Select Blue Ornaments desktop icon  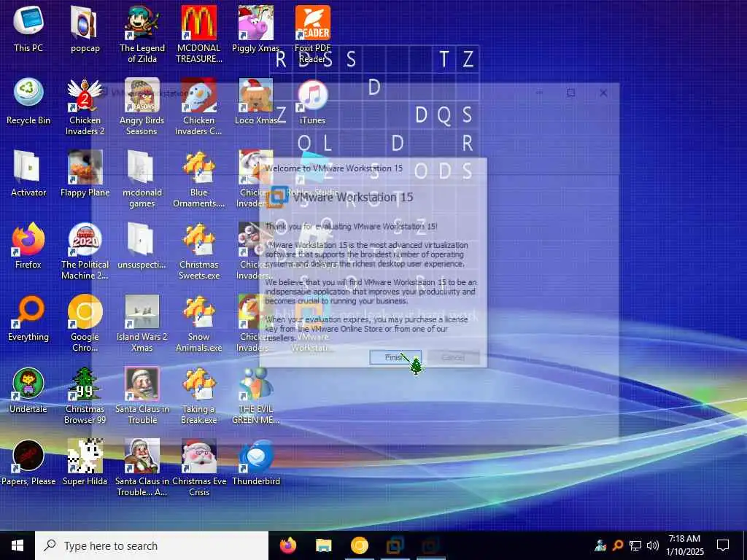point(199,179)
